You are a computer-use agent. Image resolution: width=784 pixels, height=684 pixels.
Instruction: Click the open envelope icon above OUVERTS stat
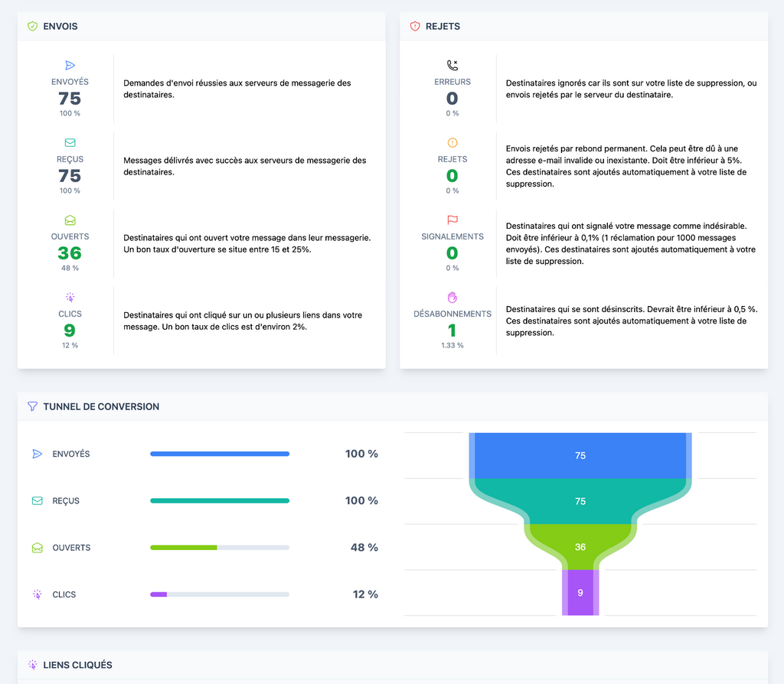(70, 220)
